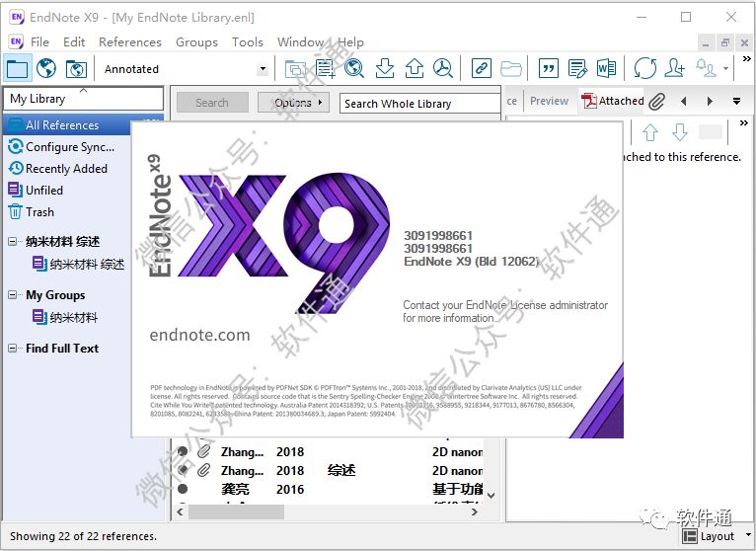
Task: Click the Layout icon in status bar
Action: (x=690, y=536)
